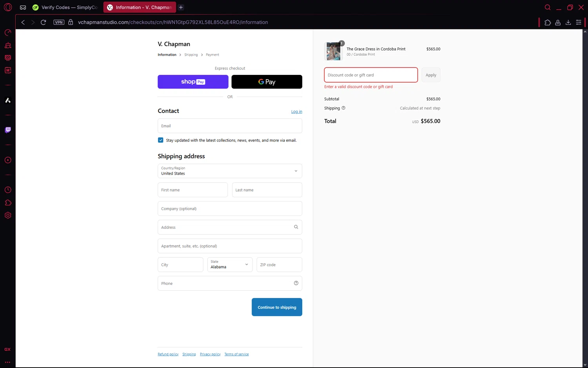This screenshot has width=588, height=368.
Task: Open the Aria AI sidebar icon
Action: (x=8, y=100)
